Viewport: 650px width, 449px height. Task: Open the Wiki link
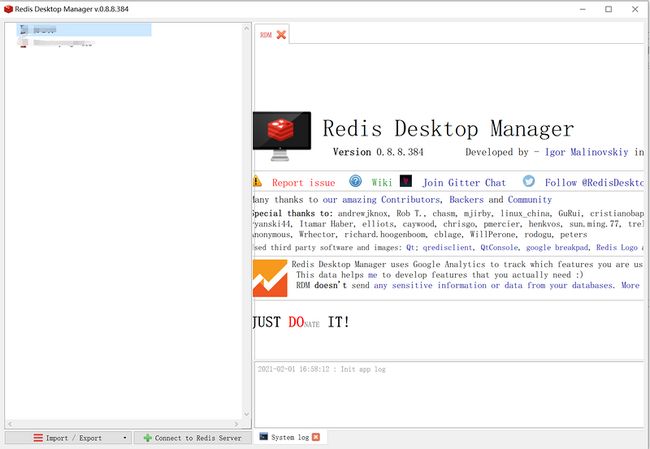381,183
